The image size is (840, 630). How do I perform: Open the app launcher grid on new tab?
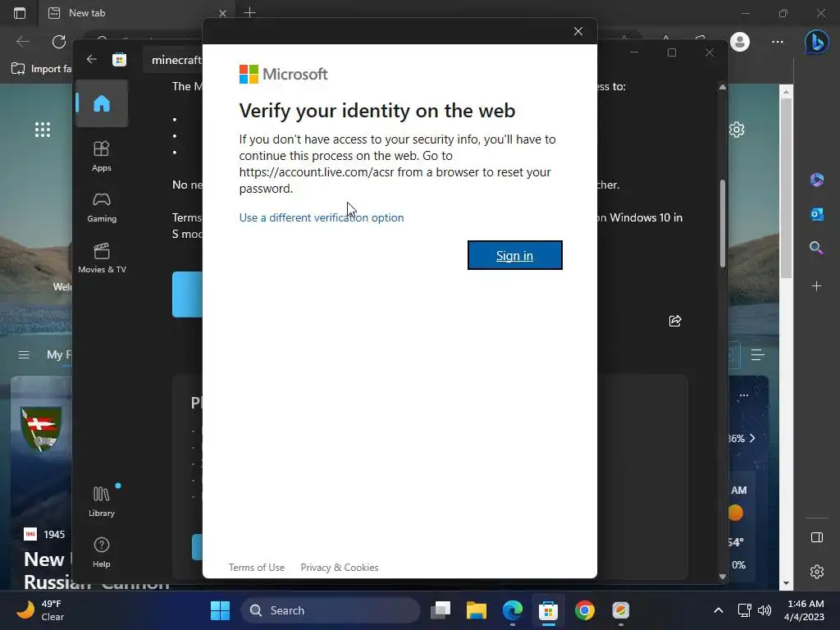point(43,130)
